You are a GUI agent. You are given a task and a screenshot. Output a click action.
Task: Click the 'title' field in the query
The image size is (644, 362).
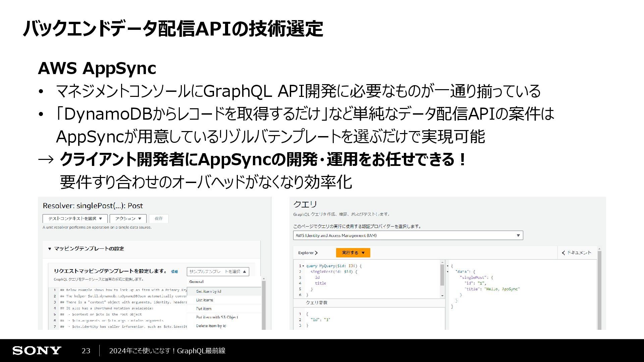(x=320, y=283)
